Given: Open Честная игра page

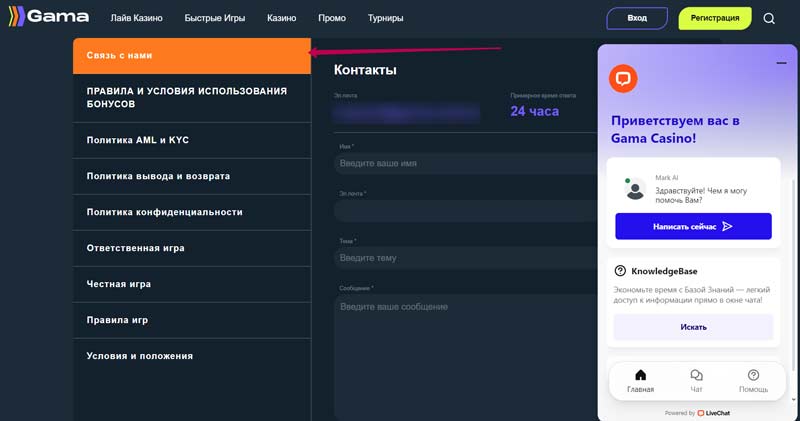Looking at the screenshot, I should [192, 284].
